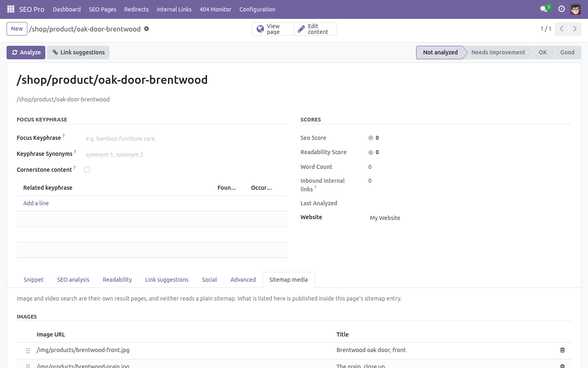Open the Website field dropdown
588x368 pixels.
[470, 218]
